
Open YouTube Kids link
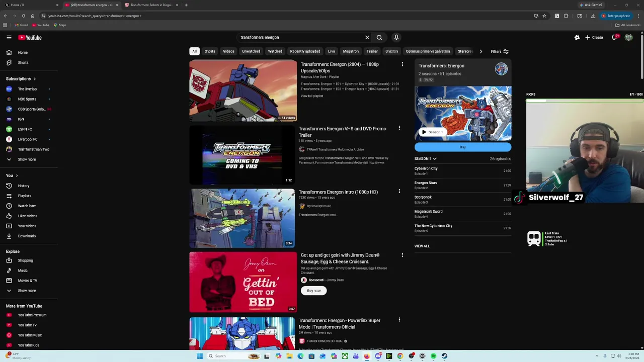[x=29, y=345]
